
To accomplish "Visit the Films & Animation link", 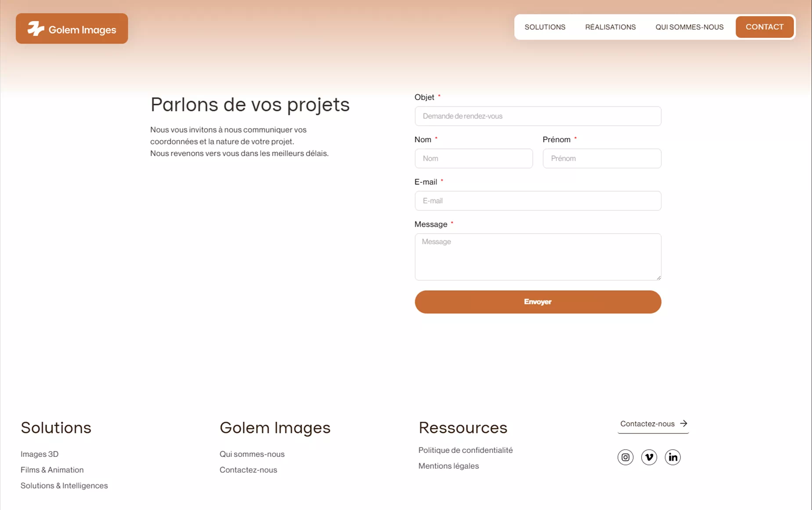I will pos(52,470).
